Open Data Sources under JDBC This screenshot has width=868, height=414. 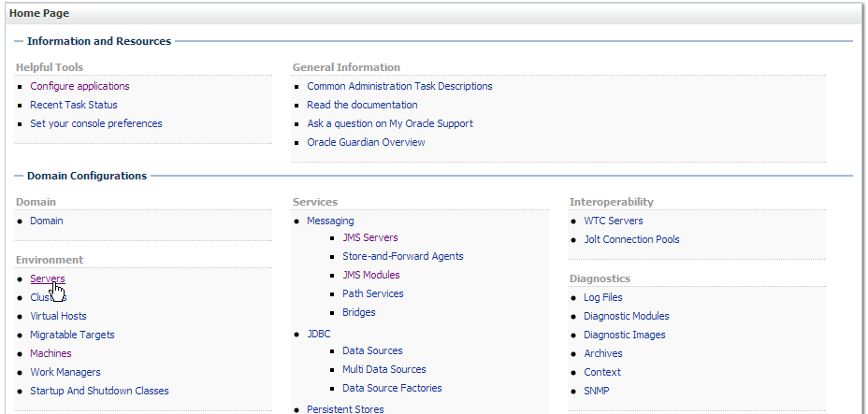(372, 351)
